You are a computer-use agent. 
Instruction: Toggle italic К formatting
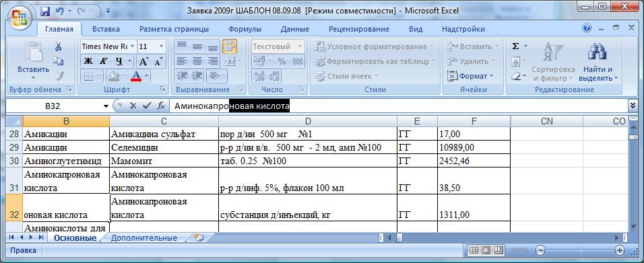click(103, 61)
